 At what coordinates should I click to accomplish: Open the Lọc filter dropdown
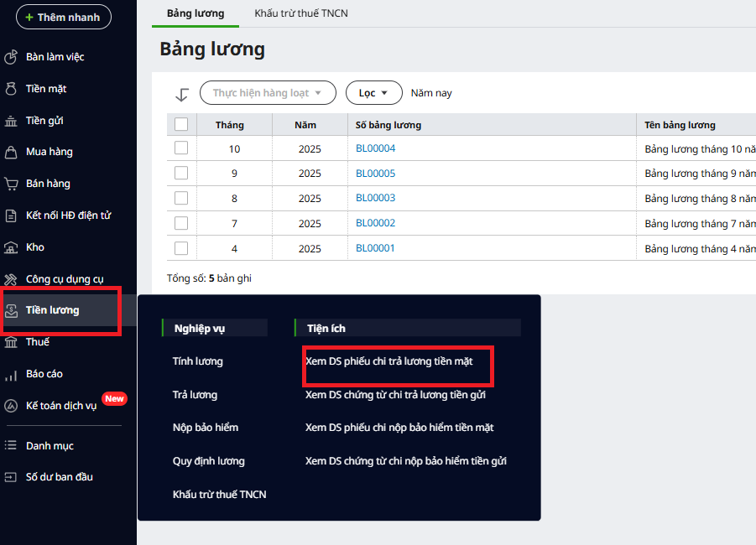coord(373,93)
